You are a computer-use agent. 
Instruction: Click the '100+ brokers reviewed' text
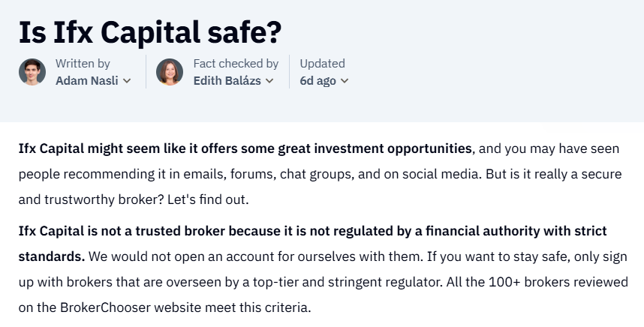[558, 282]
